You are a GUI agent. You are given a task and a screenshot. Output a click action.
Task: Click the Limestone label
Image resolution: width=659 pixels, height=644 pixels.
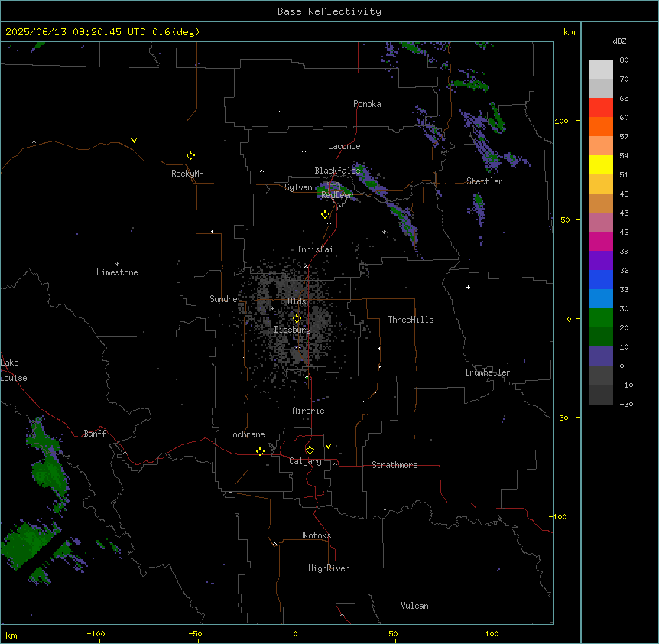point(117,272)
